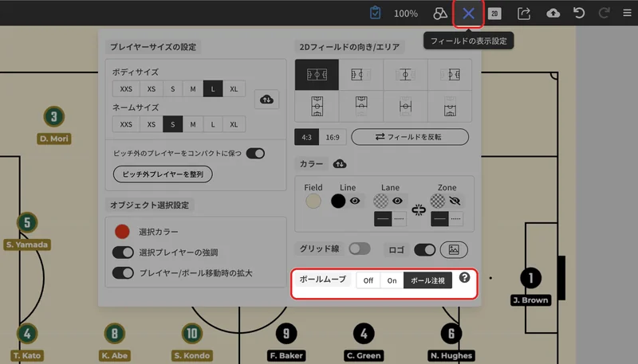The height and width of the screenshot is (364, 638).
Task: Switch to 2D view icon
Action: point(494,14)
